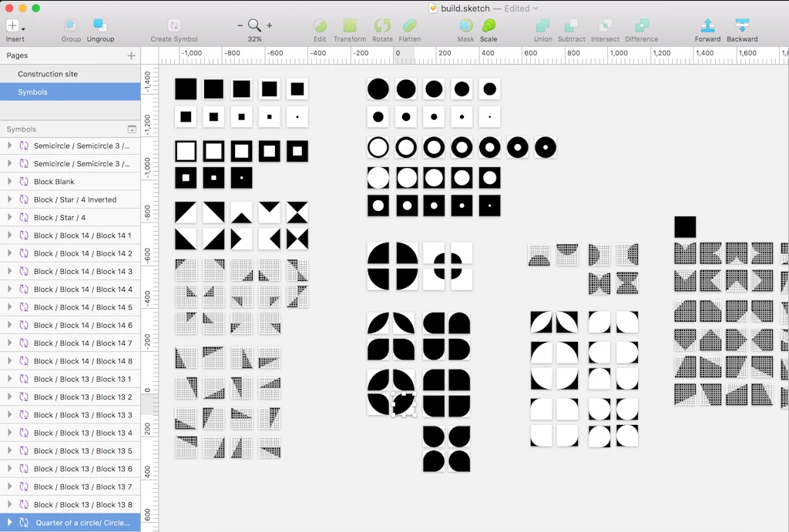Click the 32% zoom level field

pyautogui.click(x=254, y=38)
